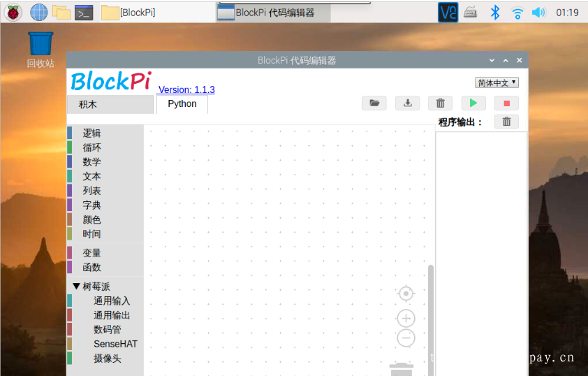Zoom in with the plus icon
Image resolution: width=588 pixels, height=376 pixels.
point(406,319)
